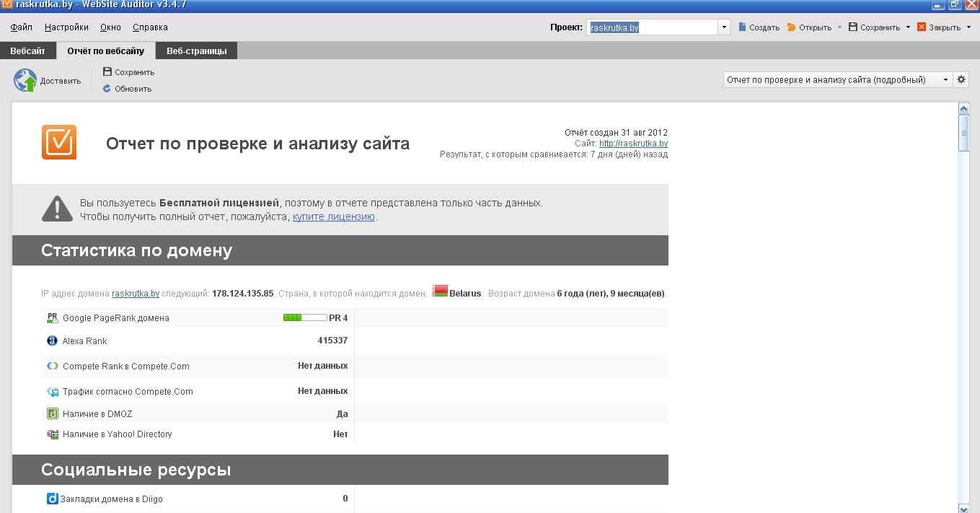Image resolution: width=980 pixels, height=513 pixels.
Task: Click the Наличие в DMOZ value Да
Action: click(342, 414)
